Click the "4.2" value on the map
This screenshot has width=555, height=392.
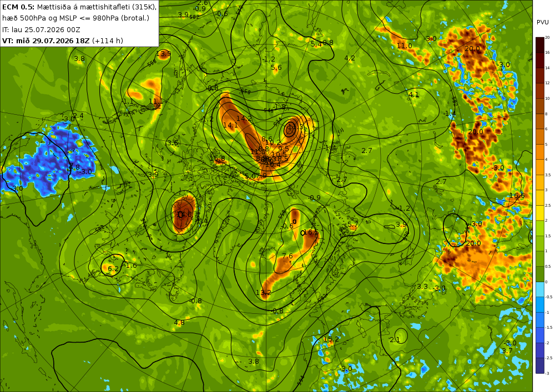click(x=350, y=58)
